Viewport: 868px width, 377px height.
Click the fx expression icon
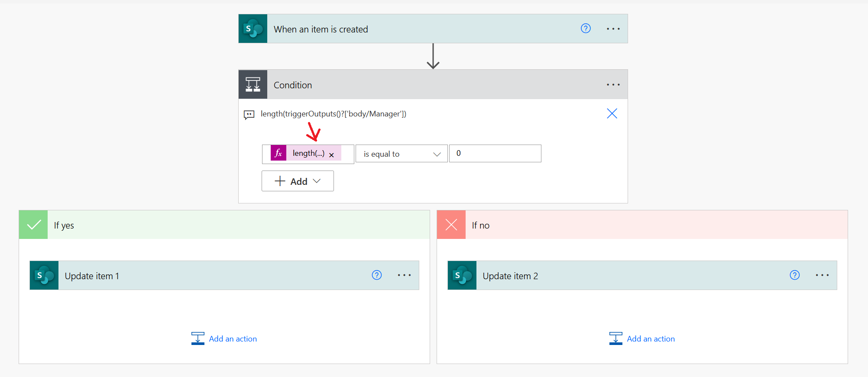point(279,153)
